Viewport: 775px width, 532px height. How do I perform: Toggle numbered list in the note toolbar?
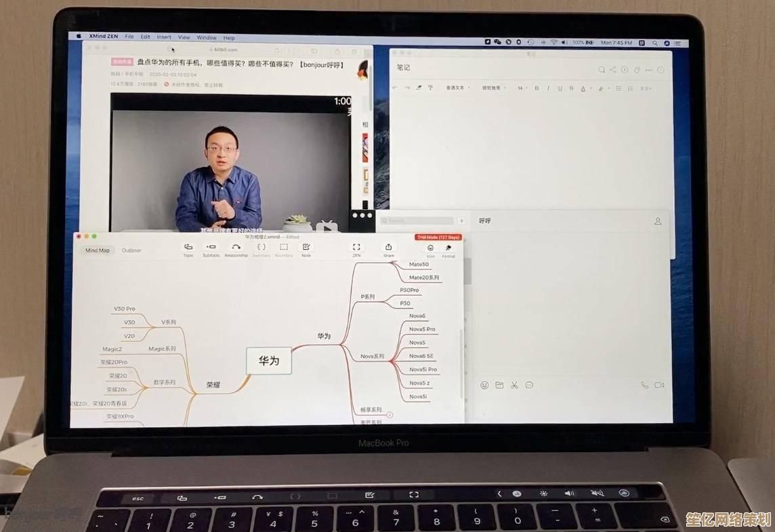tap(630, 89)
